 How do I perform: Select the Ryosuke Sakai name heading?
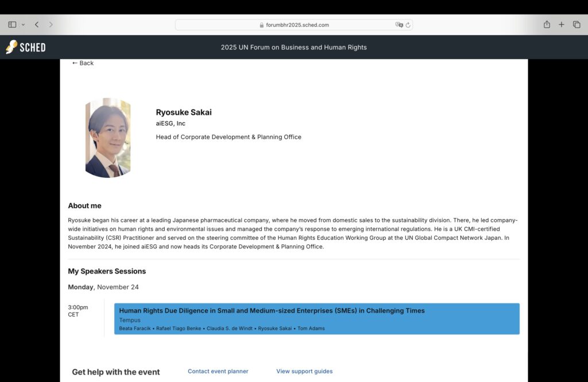point(184,112)
